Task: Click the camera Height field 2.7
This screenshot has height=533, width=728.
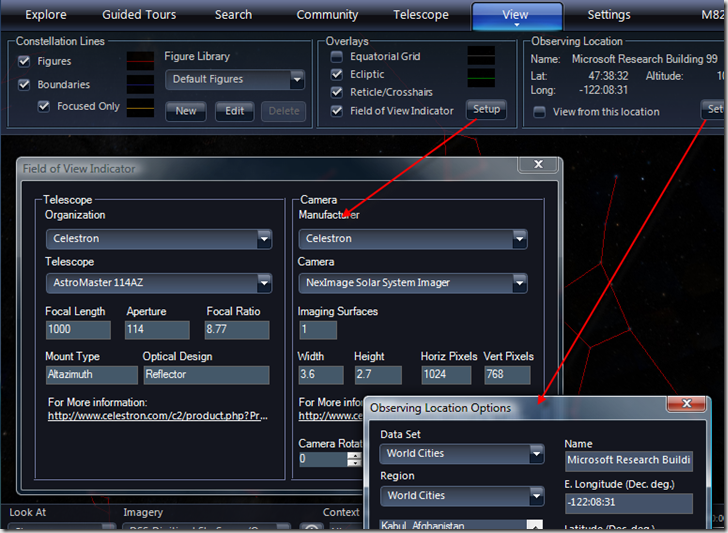Action: (x=378, y=375)
